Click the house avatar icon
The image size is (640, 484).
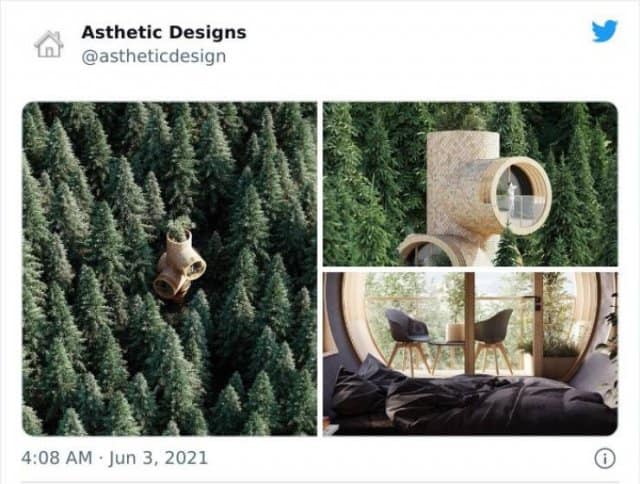click(49, 44)
